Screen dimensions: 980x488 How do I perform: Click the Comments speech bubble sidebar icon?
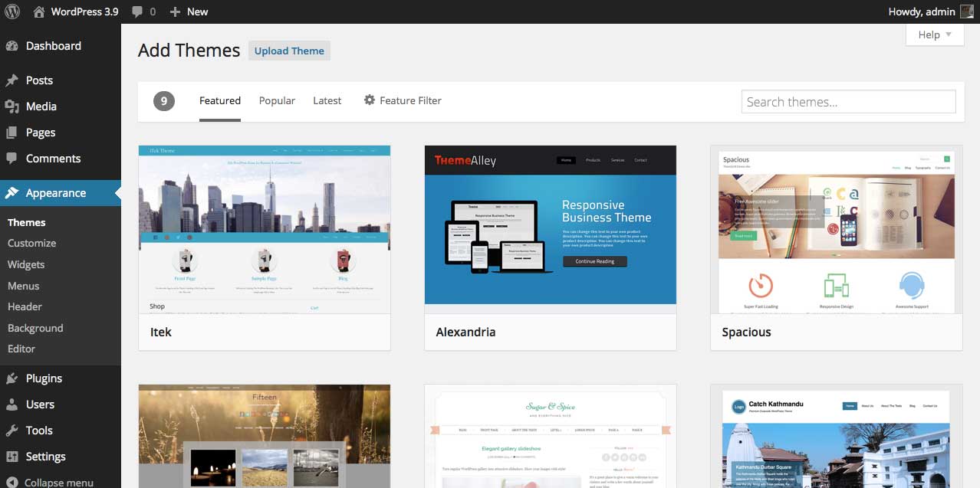pyautogui.click(x=12, y=159)
